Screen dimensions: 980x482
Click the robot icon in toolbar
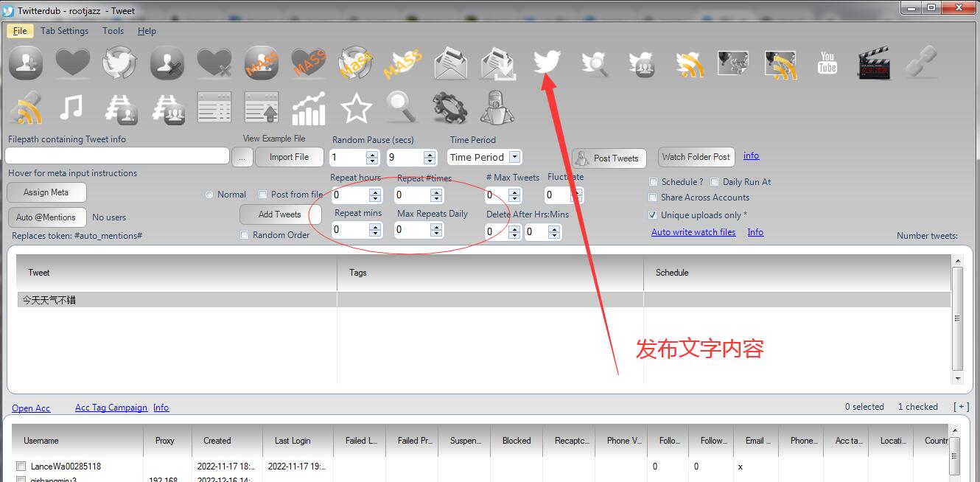pyautogui.click(x=497, y=109)
